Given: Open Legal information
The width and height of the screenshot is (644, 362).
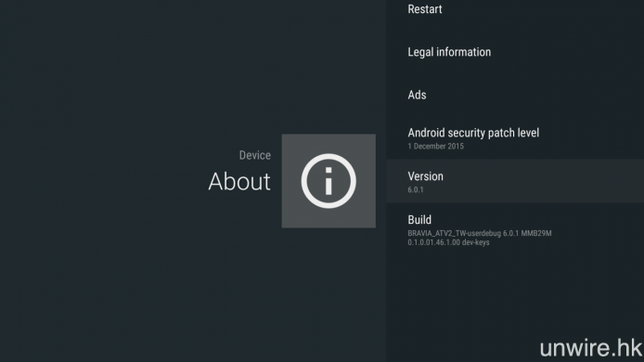Looking at the screenshot, I should [515, 52].
